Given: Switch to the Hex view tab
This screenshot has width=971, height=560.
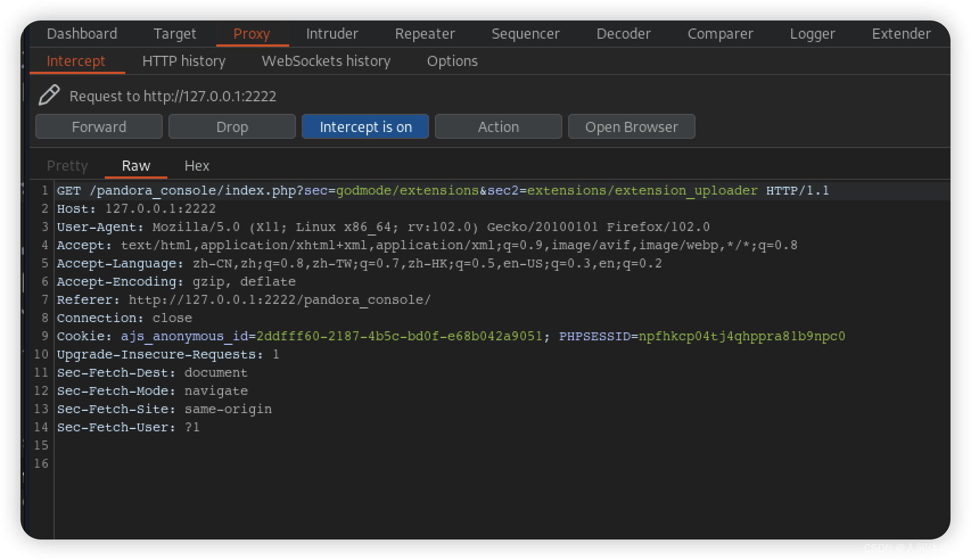Looking at the screenshot, I should tap(197, 166).
